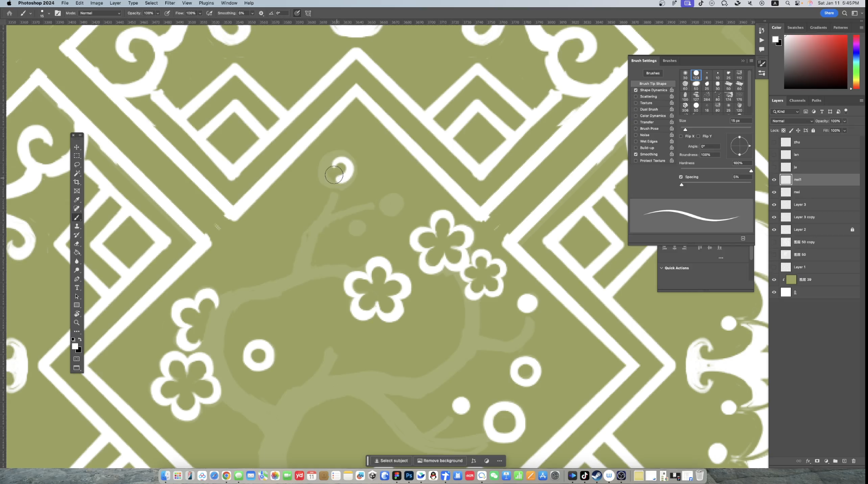
Task: Open the layer Opacity dropdown arrow
Action: coord(844,121)
